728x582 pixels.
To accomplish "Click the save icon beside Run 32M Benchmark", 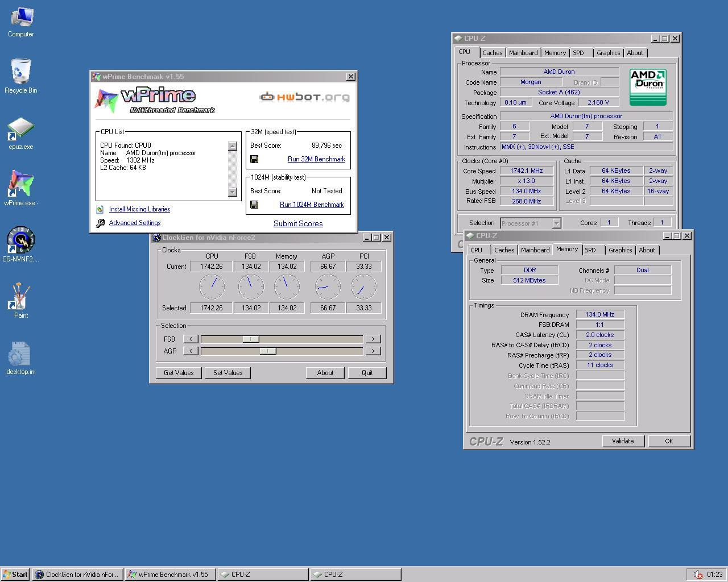I will coord(254,159).
